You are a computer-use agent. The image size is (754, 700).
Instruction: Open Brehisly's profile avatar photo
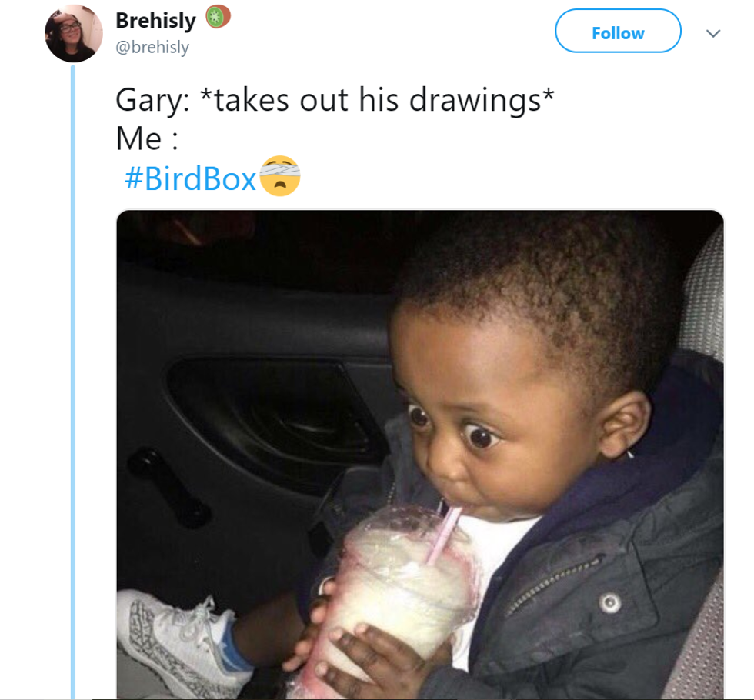coord(74,33)
